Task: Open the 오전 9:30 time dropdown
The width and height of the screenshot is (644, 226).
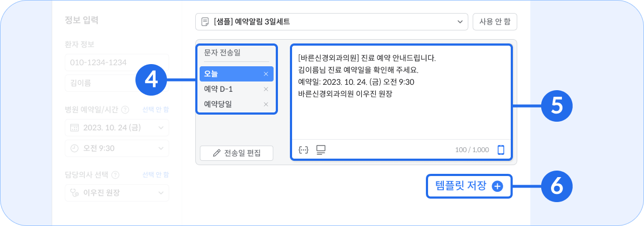Action: (116, 148)
